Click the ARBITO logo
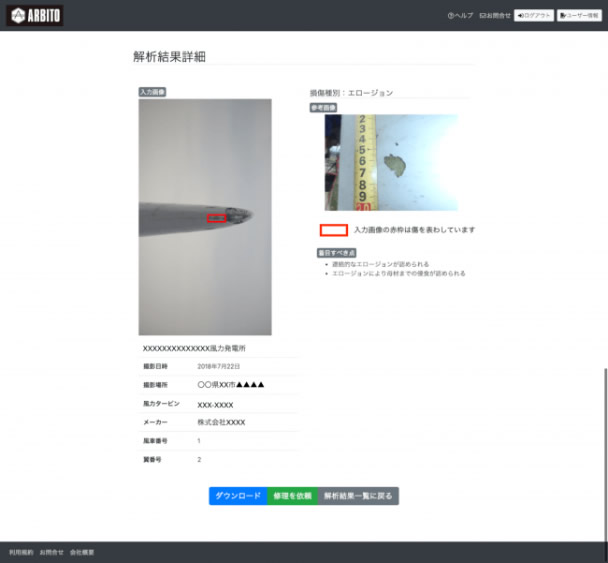Viewport: 608px width, 563px height. (35, 15)
